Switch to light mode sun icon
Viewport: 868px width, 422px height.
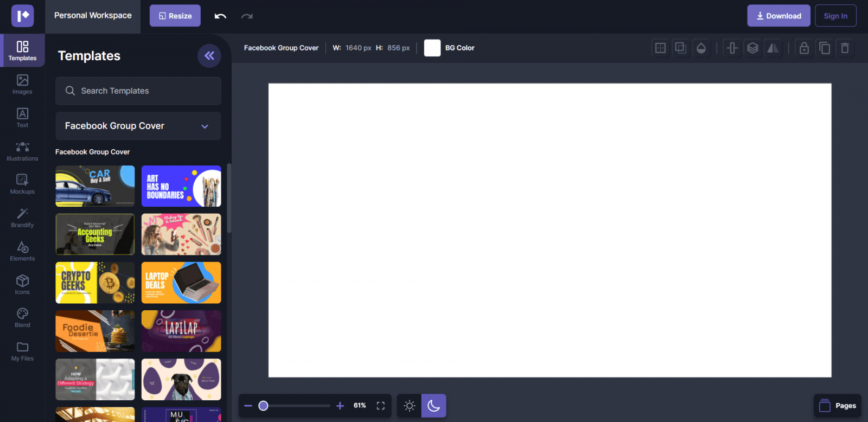(410, 406)
